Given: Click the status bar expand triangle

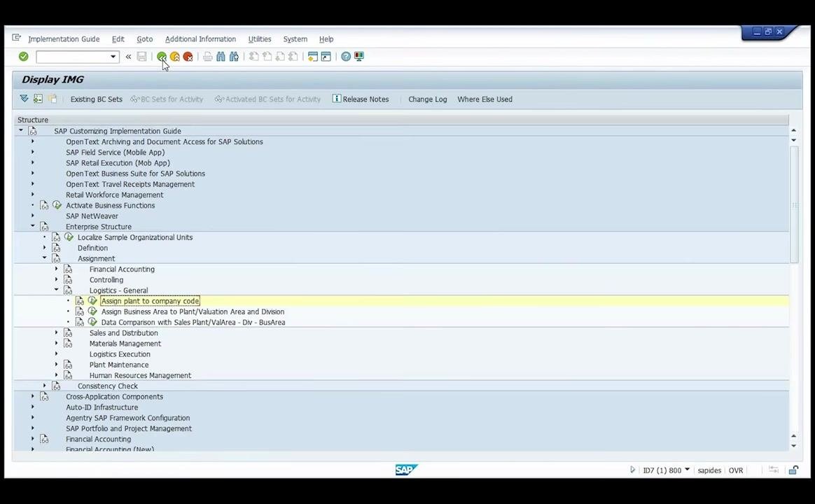Looking at the screenshot, I should [632, 470].
